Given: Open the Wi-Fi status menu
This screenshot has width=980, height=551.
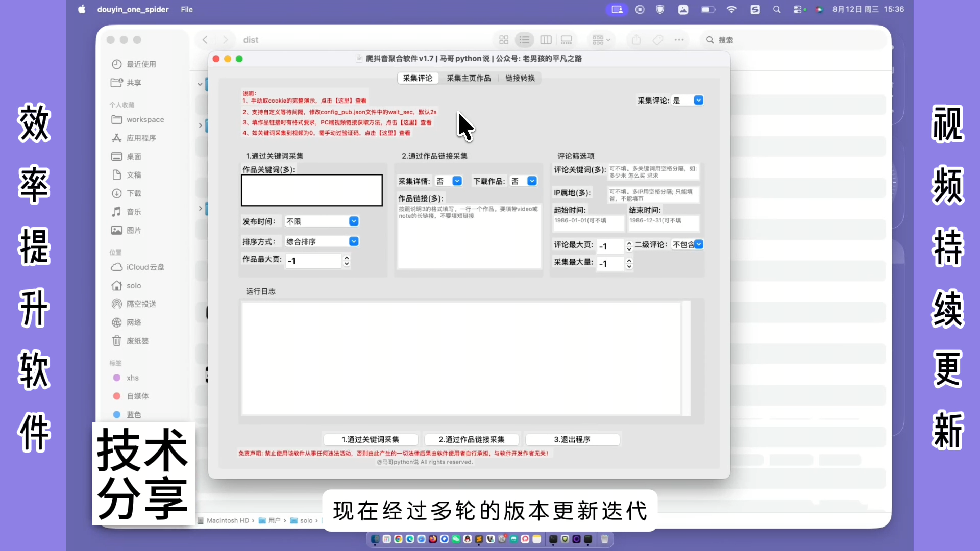Looking at the screenshot, I should coord(731,9).
